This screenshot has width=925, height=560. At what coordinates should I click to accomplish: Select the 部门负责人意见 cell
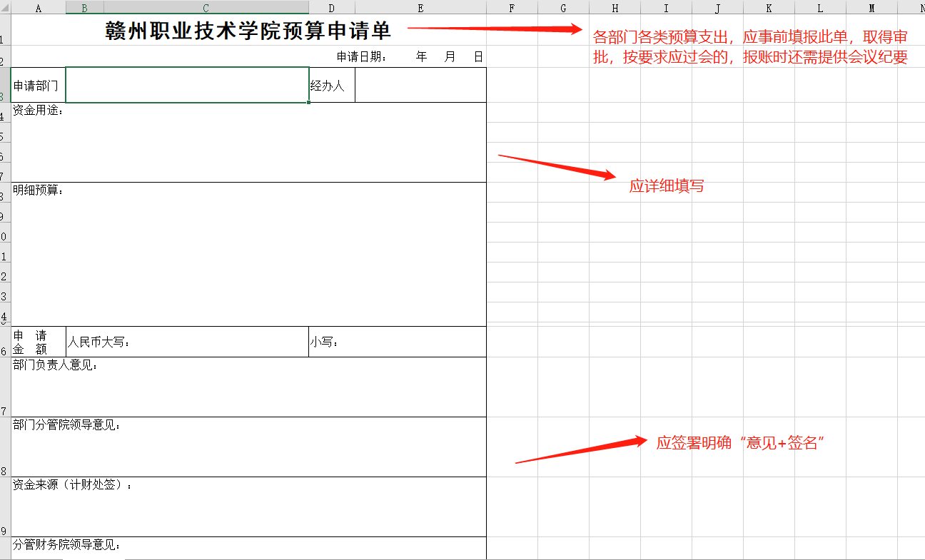pyautogui.click(x=248, y=387)
